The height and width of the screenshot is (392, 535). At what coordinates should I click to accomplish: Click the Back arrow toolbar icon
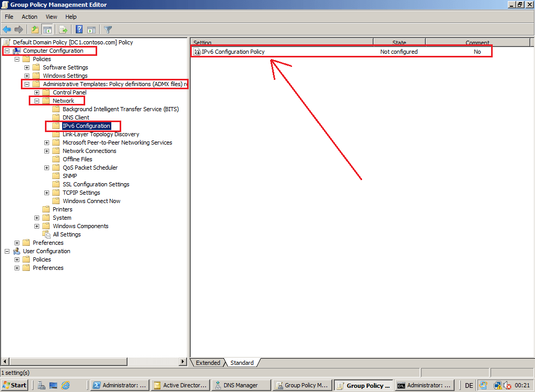[7, 29]
